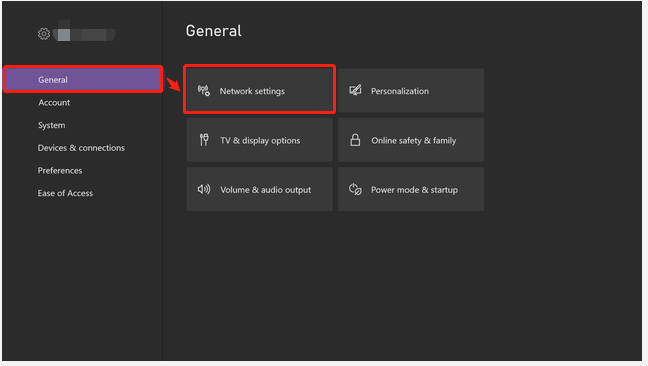
Task: Click the settings gear icon at top left
Action: click(44, 34)
